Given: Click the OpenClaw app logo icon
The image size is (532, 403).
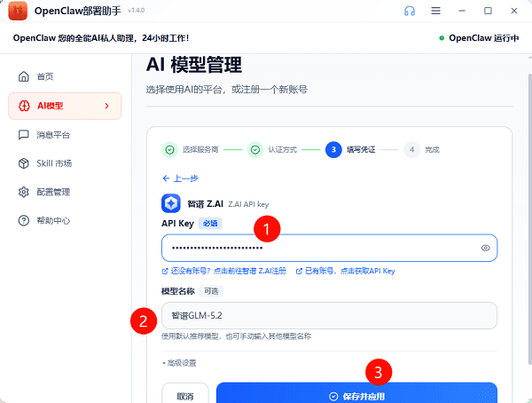Looking at the screenshot, I should pos(18,11).
